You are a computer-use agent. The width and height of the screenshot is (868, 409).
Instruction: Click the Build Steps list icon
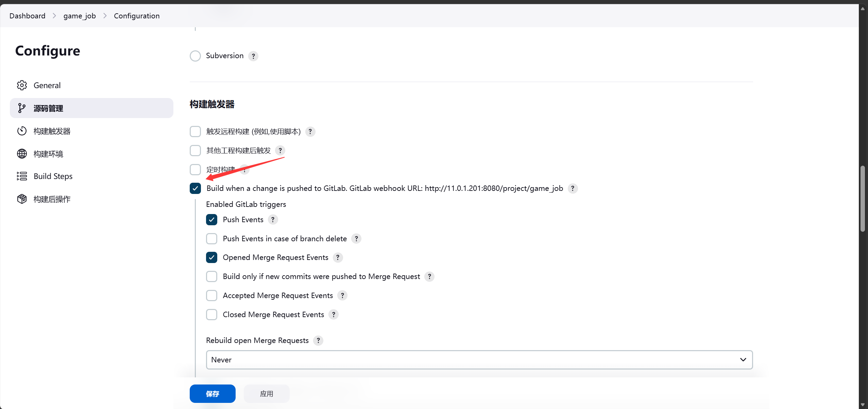pyautogui.click(x=22, y=176)
